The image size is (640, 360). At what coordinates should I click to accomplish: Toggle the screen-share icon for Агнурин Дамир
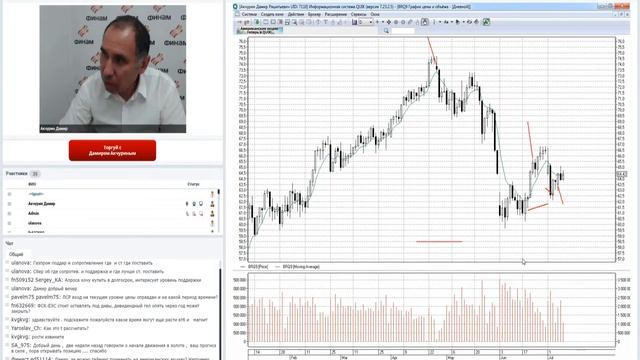(201, 204)
